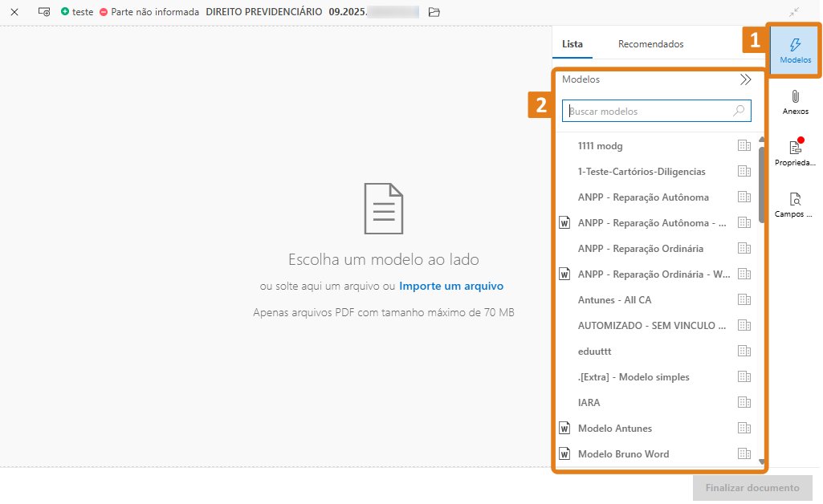
Task: Open the Anexos paperclip panel
Action: coord(794,100)
